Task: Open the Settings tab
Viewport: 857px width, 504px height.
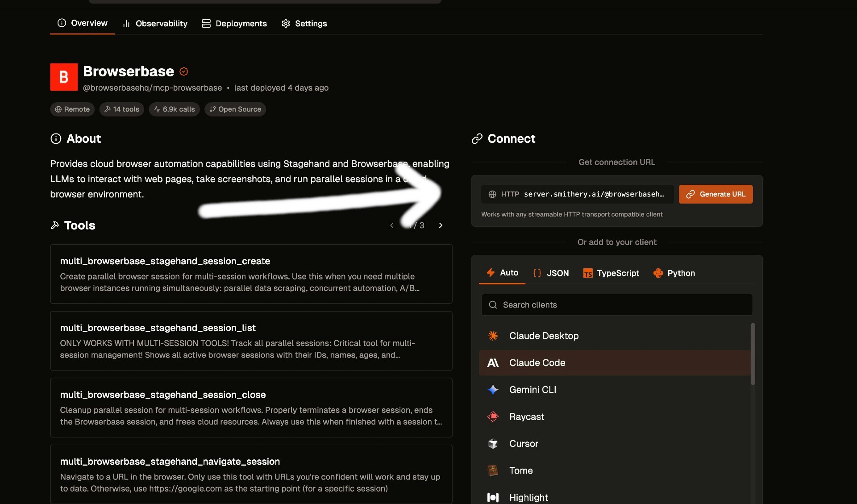Action: (304, 23)
